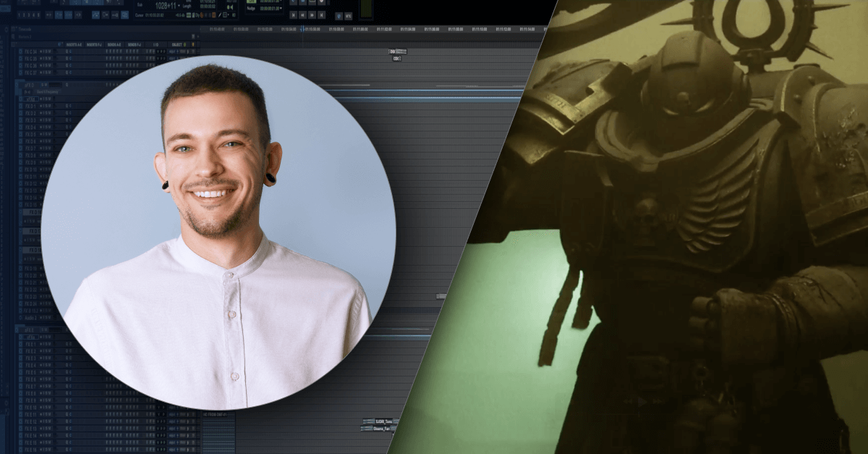The image size is (868, 454).
Task: Click the Rewind transport button
Action: coord(302,14)
